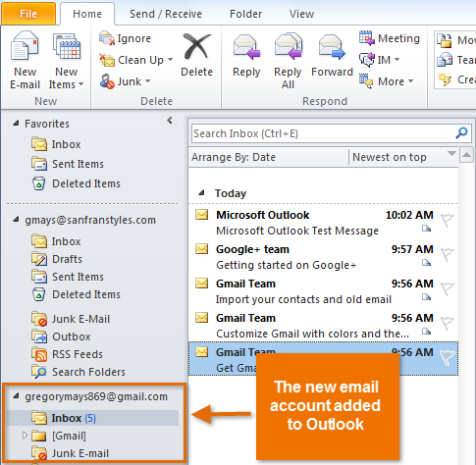Viewport: 476px width, 465px height.
Task: Open the New Items menu
Action: click(x=66, y=60)
